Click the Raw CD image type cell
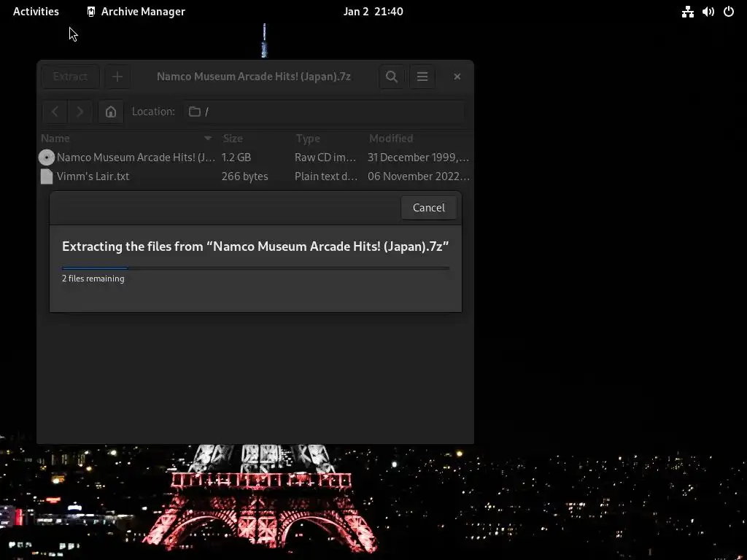Viewport: 747px width, 560px height. coord(325,157)
